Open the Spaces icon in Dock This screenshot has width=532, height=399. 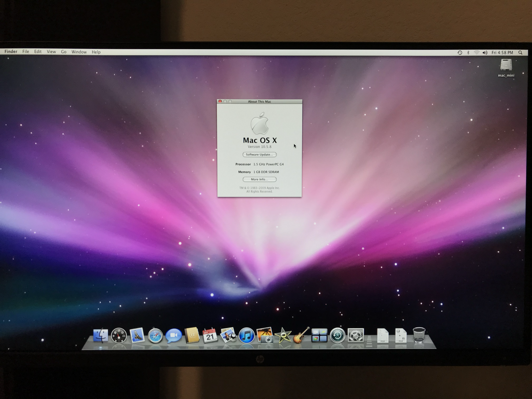click(319, 335)
